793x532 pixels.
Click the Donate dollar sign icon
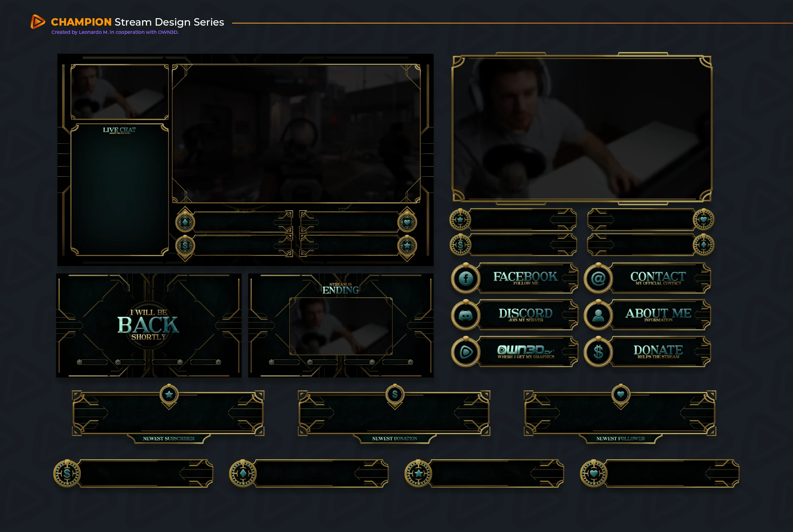click(x=598, y=352)
